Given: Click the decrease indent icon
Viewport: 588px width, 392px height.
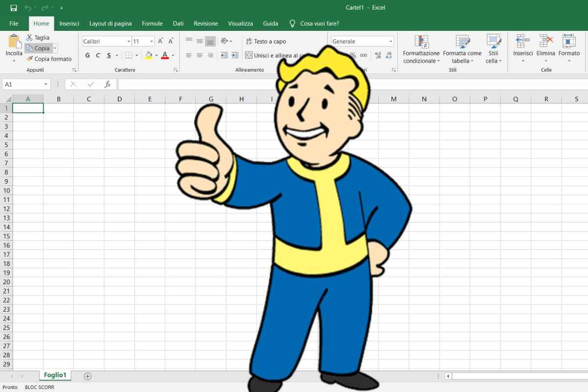Looking at the screenshot, I should 224,55.
